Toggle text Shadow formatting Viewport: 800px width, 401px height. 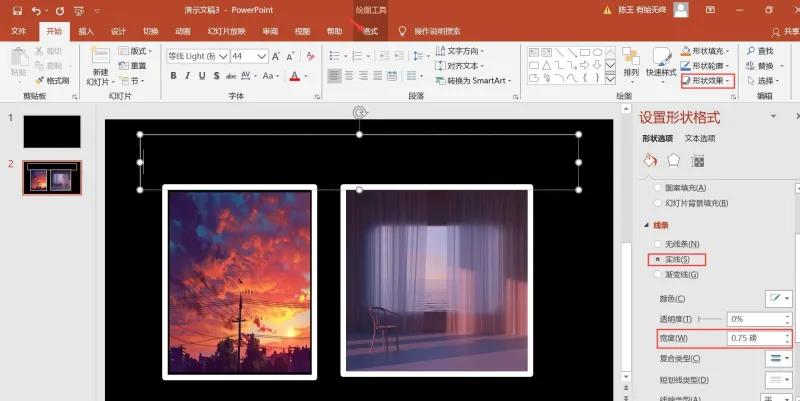[216, 76]
